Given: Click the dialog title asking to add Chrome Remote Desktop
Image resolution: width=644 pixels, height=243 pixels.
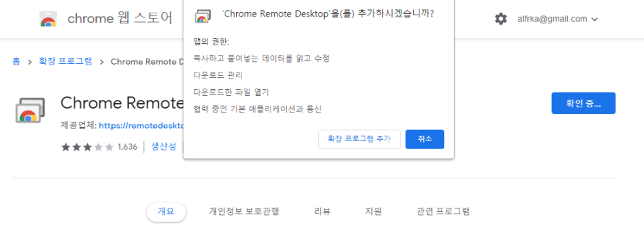Looking at the screenshot, I should coord(328,13).
